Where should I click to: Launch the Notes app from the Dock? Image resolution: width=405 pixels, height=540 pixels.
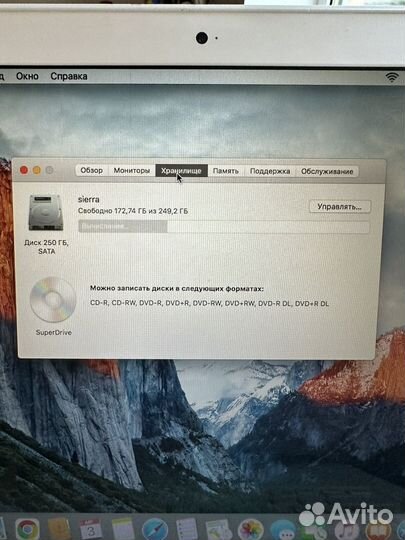pyautogui.click(x=123, y=529)
